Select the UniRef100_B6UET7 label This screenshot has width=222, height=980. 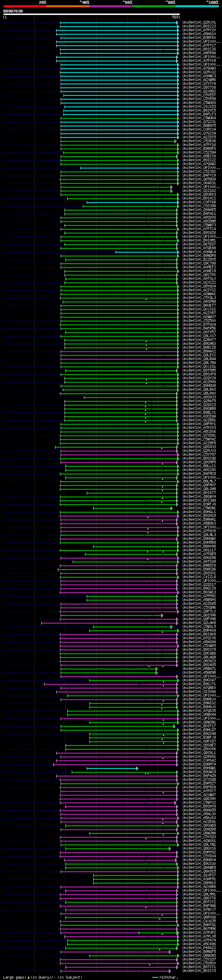coord(199,306)
